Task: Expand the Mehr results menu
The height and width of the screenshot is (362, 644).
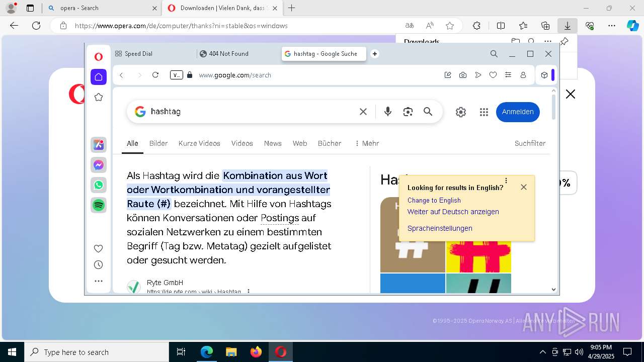Action: pos(367,143)
